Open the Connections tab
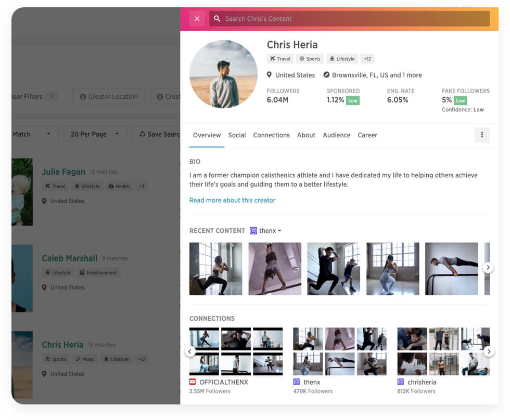The image size is (510, 420). [271, 135]
